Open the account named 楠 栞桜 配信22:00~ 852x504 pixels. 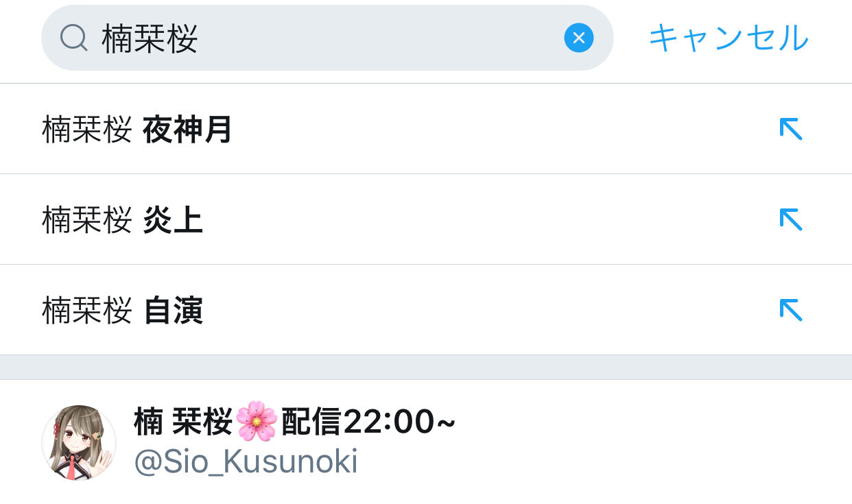point(295,422)
